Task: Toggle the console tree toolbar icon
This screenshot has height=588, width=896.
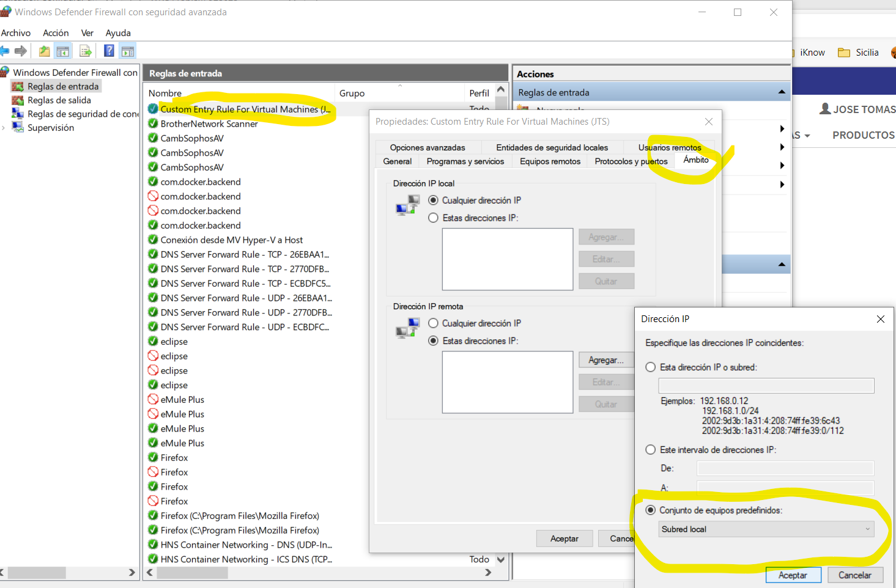Action: [x=62, y=51]
